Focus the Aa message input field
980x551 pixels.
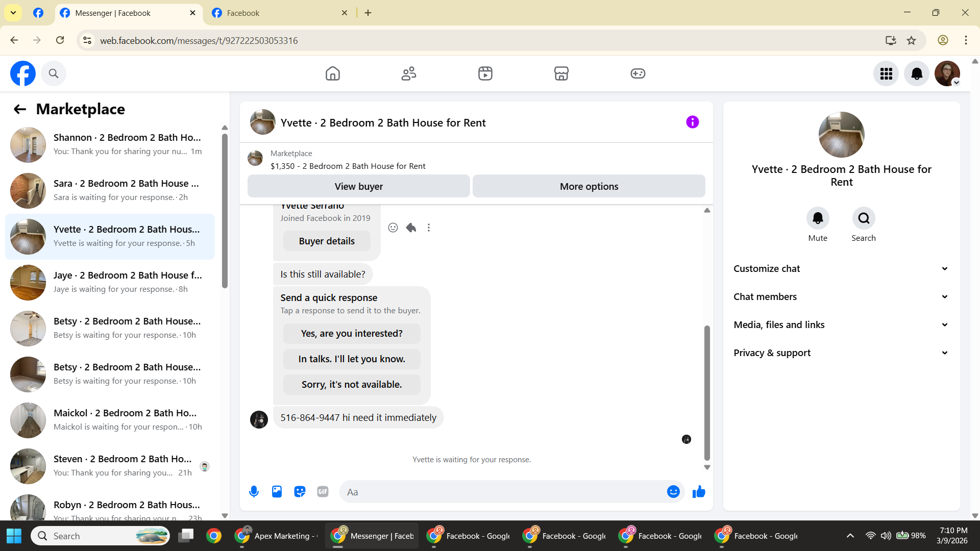(503, 492)
